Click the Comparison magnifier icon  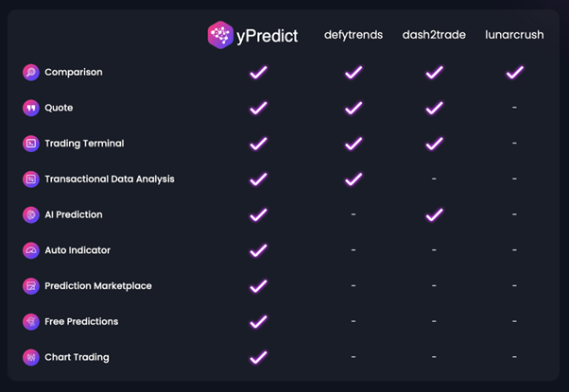point(31,72)
